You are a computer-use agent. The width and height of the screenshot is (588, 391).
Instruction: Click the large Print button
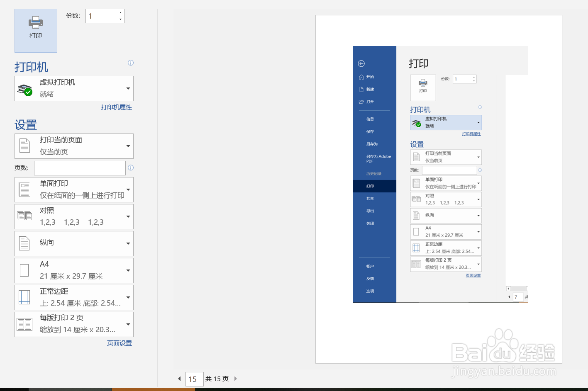click(36, 31)
